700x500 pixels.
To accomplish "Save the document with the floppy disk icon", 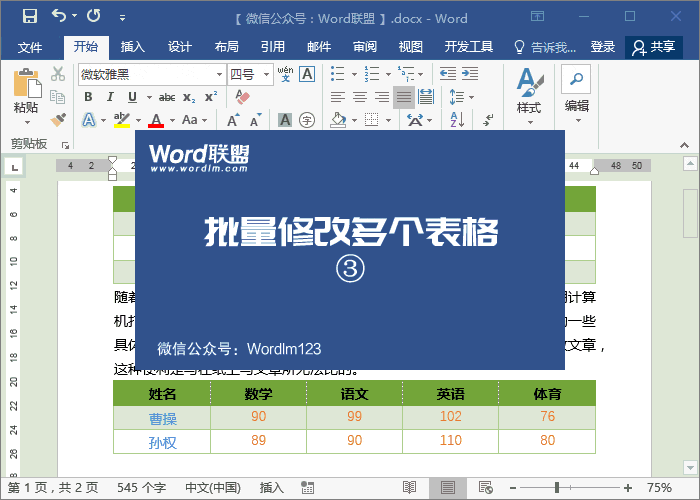I will 30,17.
